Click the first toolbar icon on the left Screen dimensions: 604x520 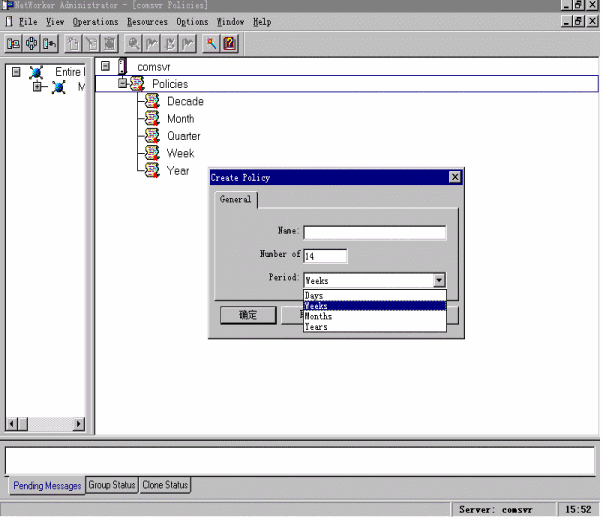click(x=13, y=43)
